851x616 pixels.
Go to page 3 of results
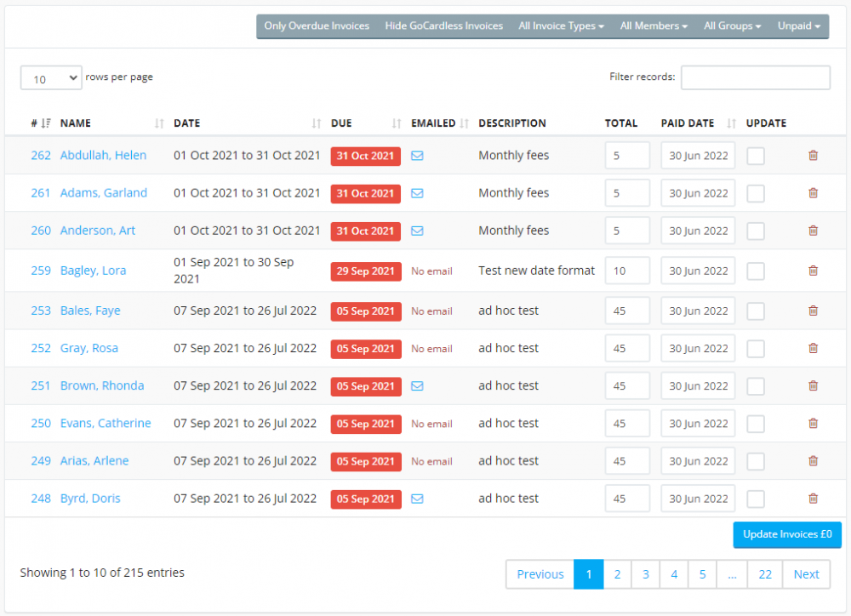pos(645,574)
